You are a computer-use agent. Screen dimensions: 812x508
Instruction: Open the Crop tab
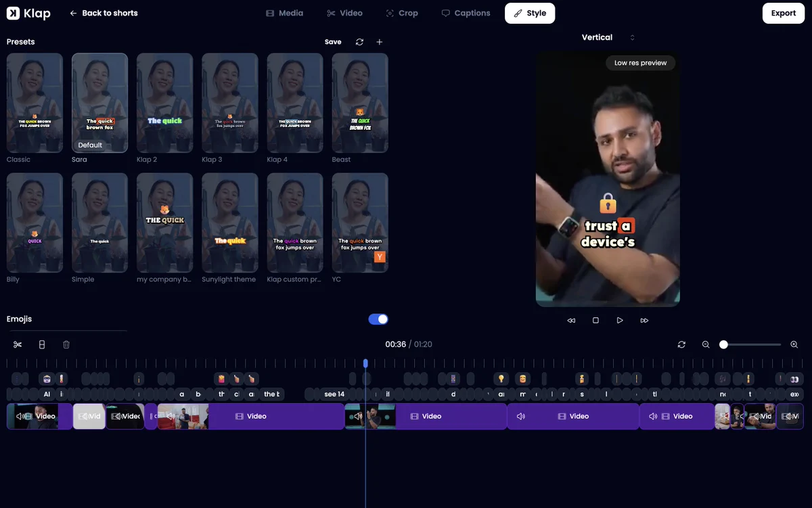point(402,13)
